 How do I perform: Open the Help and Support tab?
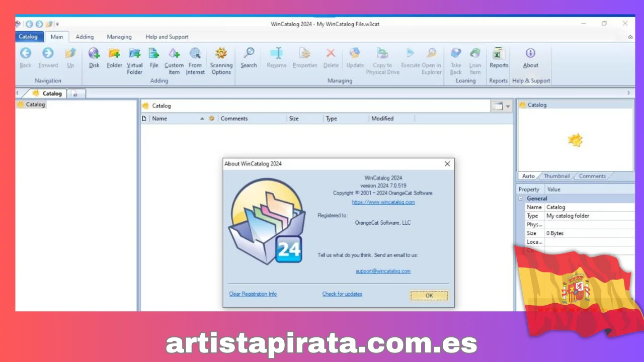[167, 37]
